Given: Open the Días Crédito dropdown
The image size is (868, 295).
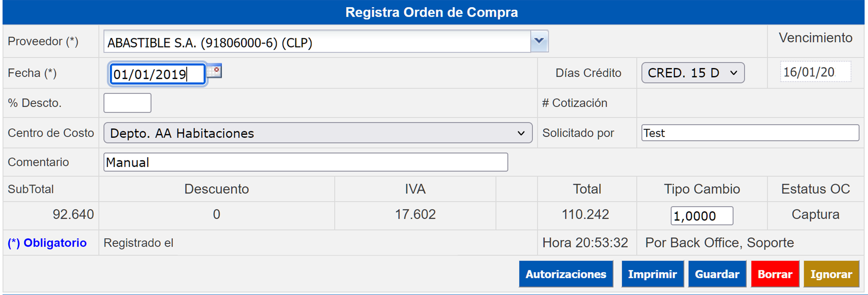Looking at the screenshot, I should 693,73.
